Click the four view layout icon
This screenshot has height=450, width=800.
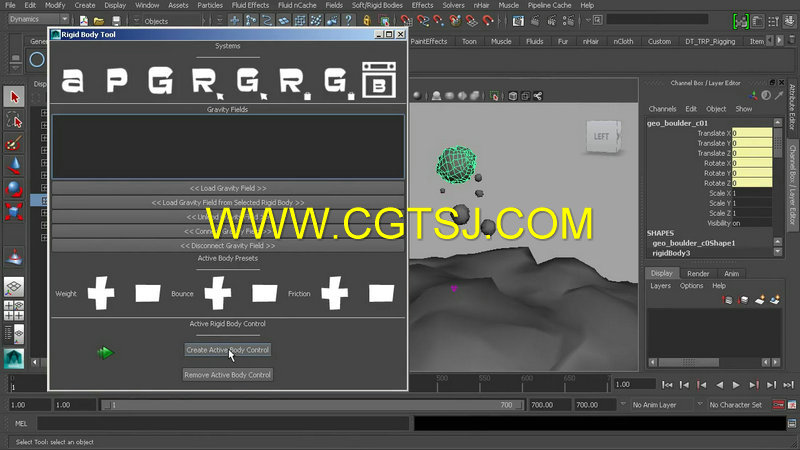(14, 310)
